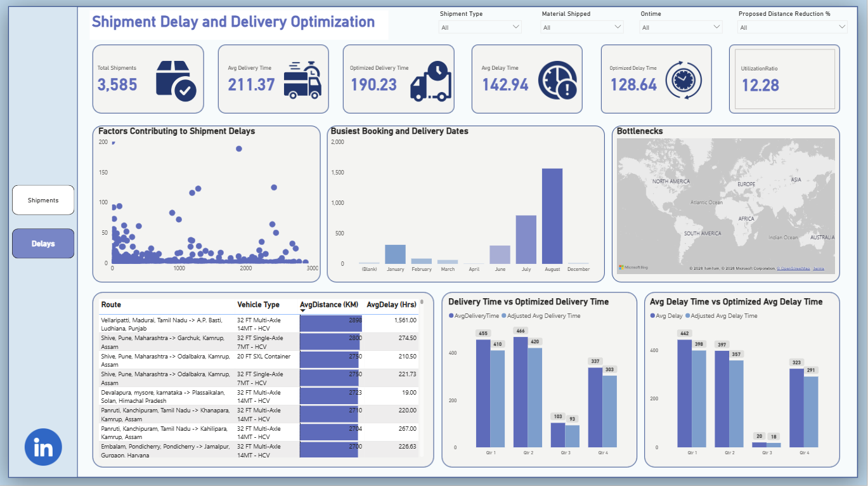Click the Avg Delay legend swatch

click(x=653, y=316)
